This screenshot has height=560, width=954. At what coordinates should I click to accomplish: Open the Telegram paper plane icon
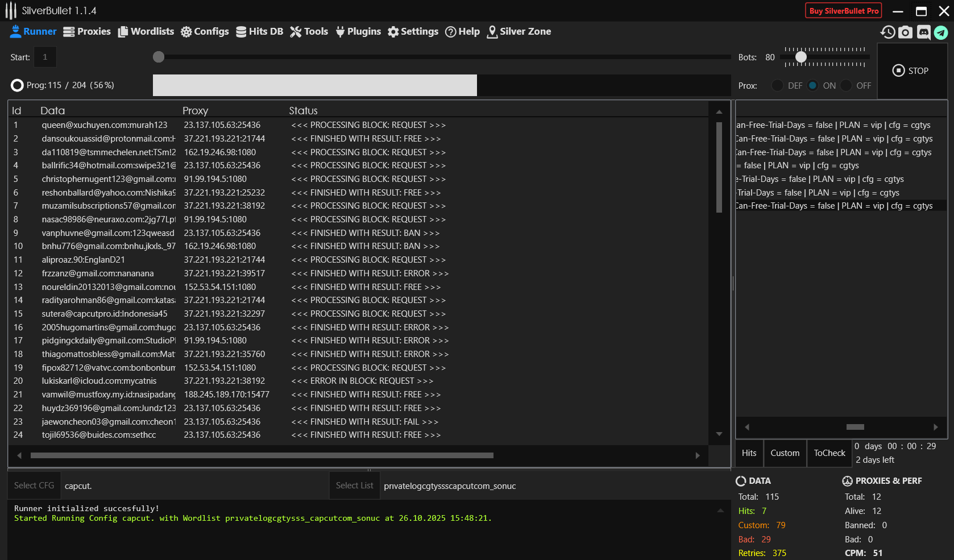coord(941,32)
